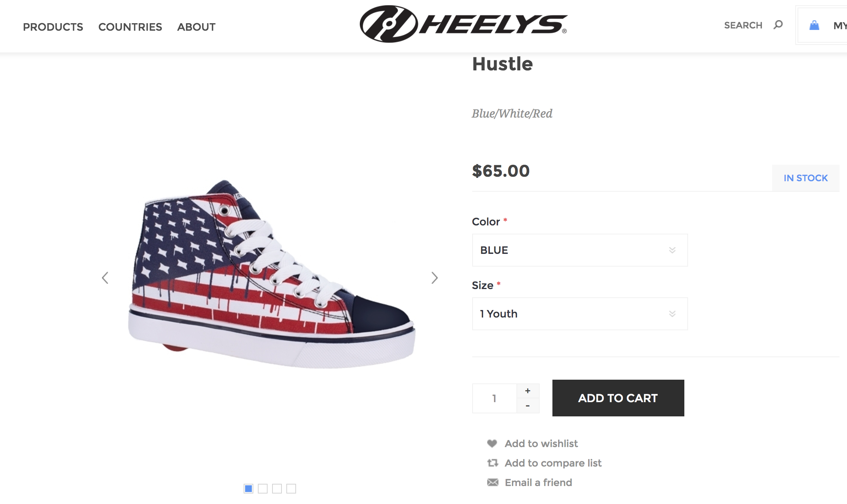The width and height of the screenshot is (847, 504).
Task: Select the fourth image carousel dot
Action: (x=291, y=488)
